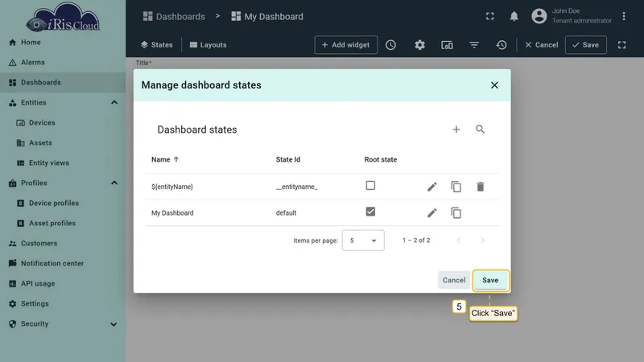Expand the Security section

pos(114,324)
